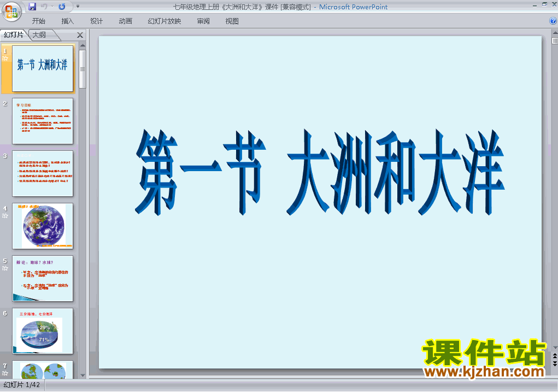
Task: Select slide 1 thumbnail 第一节 大洲和大洋
Action: tap(43, 68)
